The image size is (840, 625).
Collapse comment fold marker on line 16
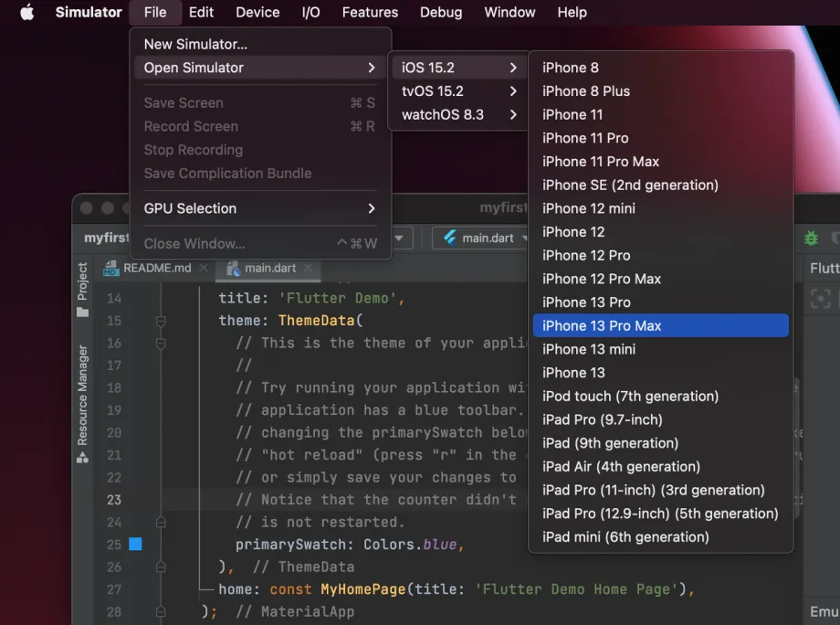(161, 343)
